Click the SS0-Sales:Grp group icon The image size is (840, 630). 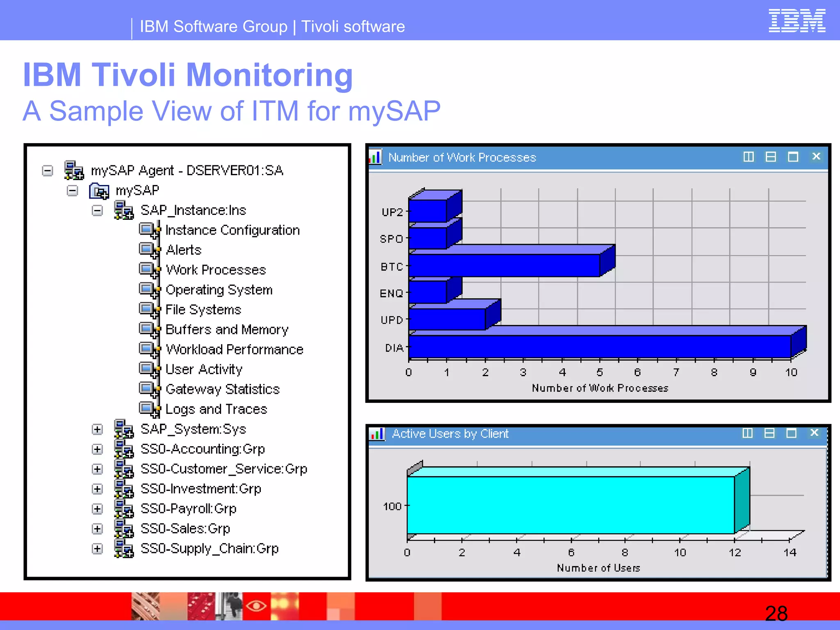pyautogui.click(x=124, y=528)
